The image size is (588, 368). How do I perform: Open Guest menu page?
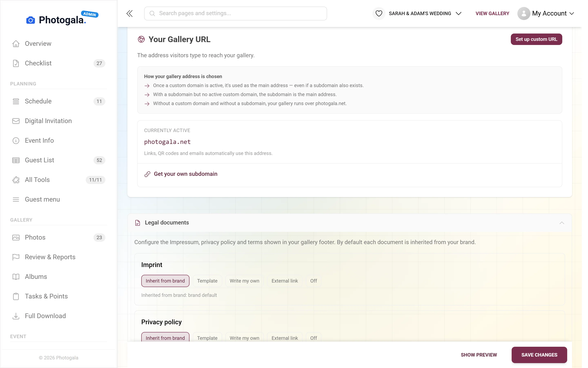[59, 200]
